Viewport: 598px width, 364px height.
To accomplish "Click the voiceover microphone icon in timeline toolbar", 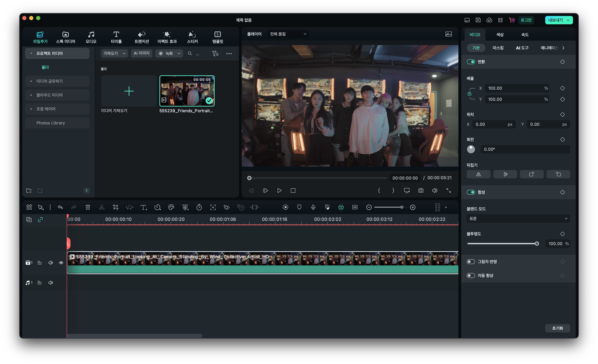I will pyautogui.click(x=313, y=207).
